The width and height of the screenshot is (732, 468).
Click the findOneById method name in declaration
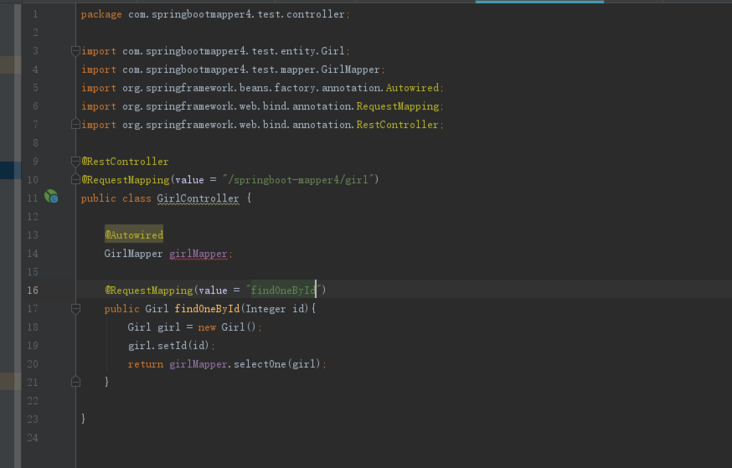206,309
